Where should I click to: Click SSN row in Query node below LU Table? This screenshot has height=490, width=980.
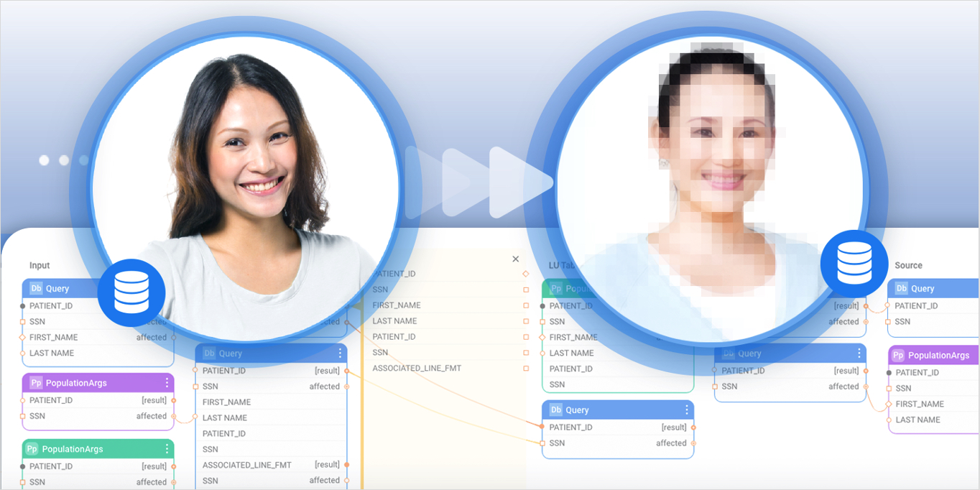[618, 443]
